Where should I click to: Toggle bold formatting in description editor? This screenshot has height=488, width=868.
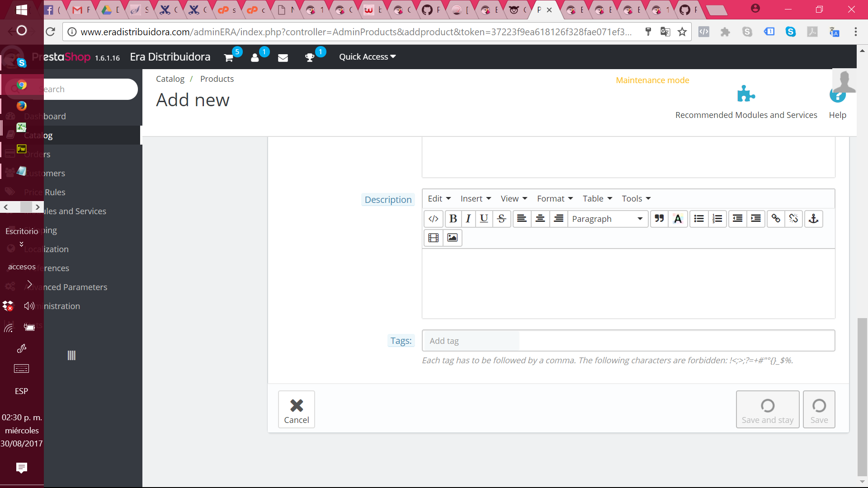coord(453,219)
